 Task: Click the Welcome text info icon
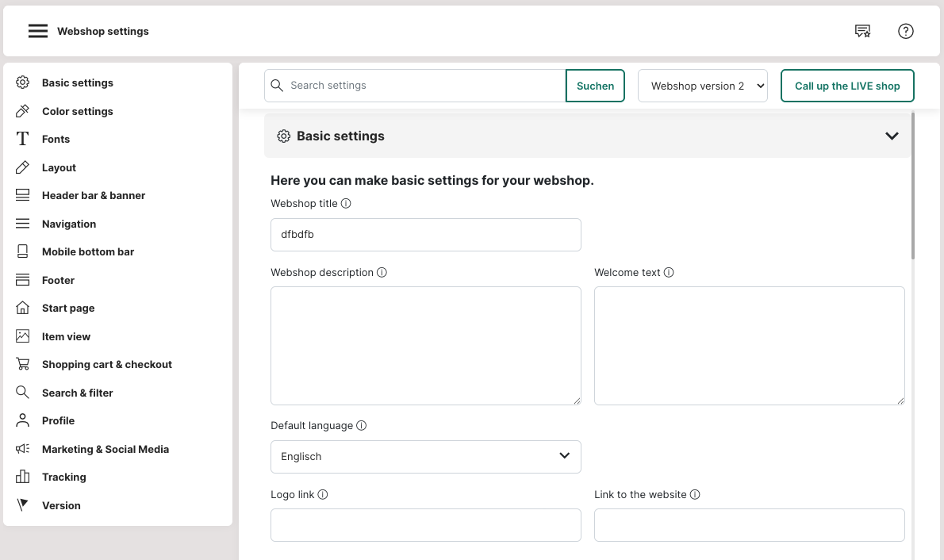[x=669, y=272]
